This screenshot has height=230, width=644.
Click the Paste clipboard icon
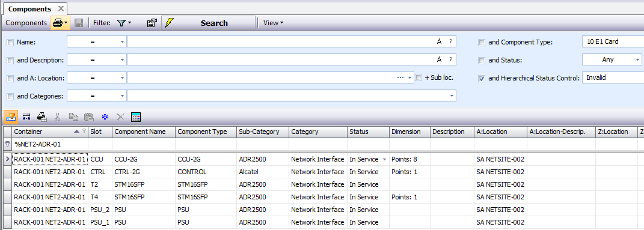(x=89, y=117)
